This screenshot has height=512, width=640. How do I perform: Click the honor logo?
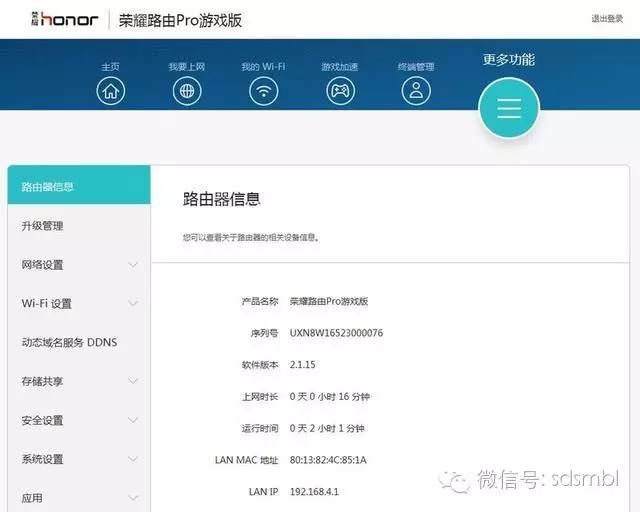(x=64, y=19)
